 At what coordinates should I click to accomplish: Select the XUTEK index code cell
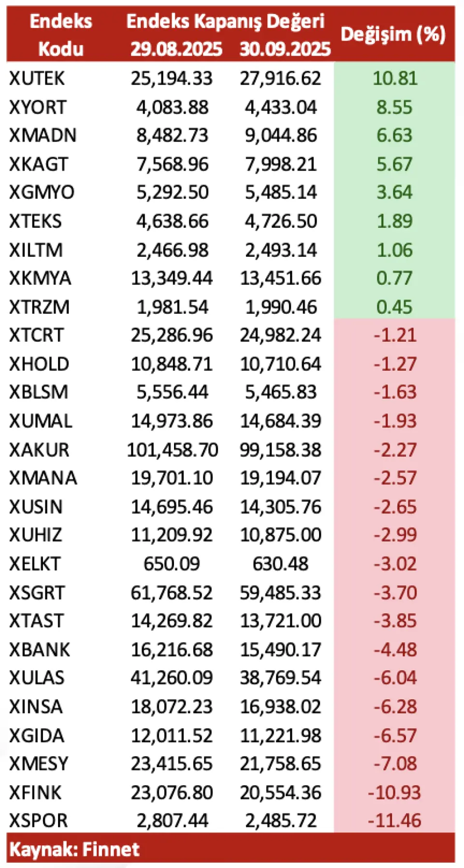(x=37, y=78)
